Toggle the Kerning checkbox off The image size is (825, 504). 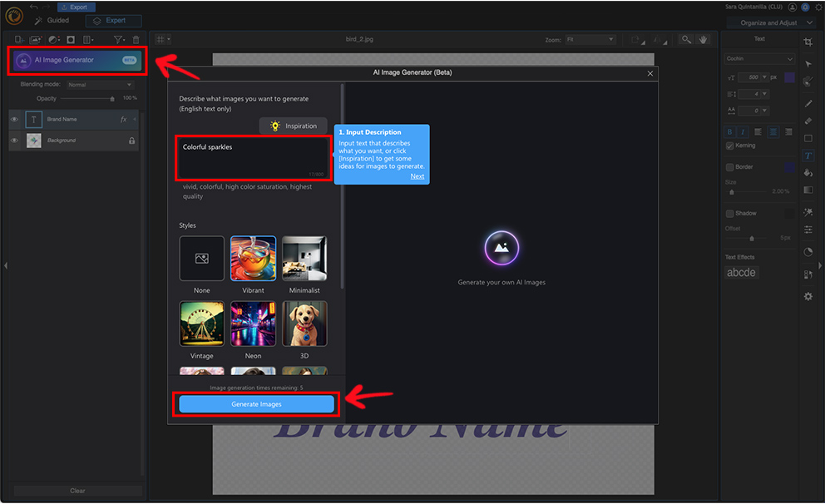click(x=731, y=145)
